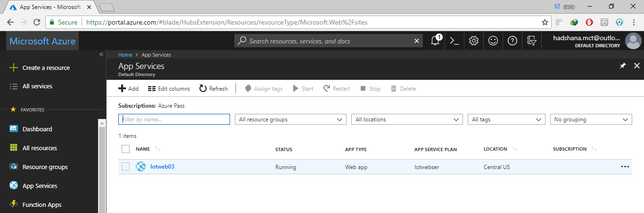This screenshot has width=644, height=213.
Task: Click the Web app type cell
Action: pyautogui.click(x=356, y=167)
